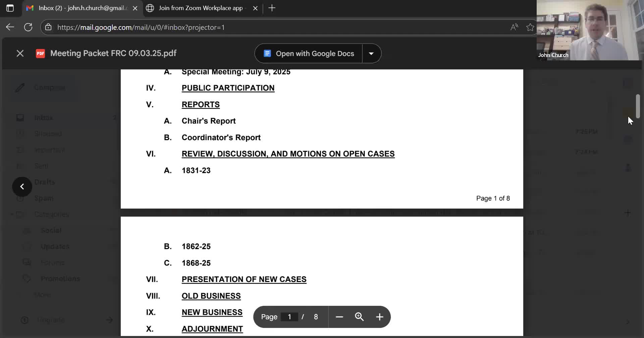Favorite this page with star icon
The height and width of the screenshot is (338, 644).
pos(530,27)
